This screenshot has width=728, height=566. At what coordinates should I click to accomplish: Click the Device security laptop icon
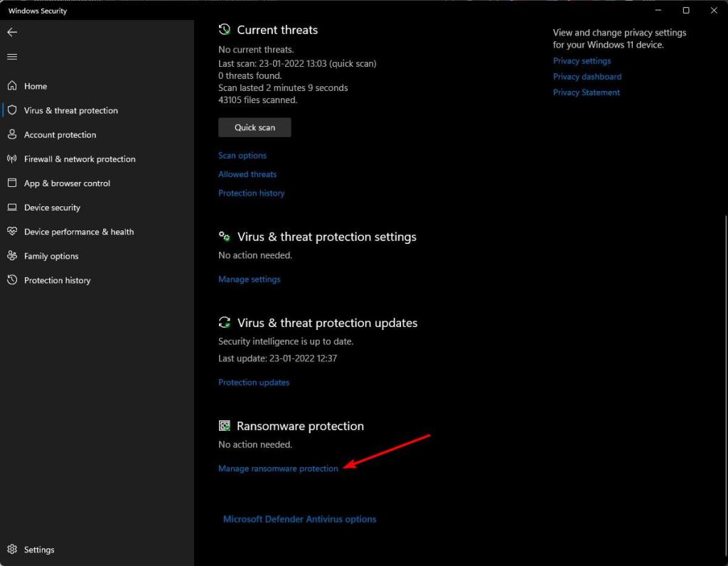click(x=12, y=208)
